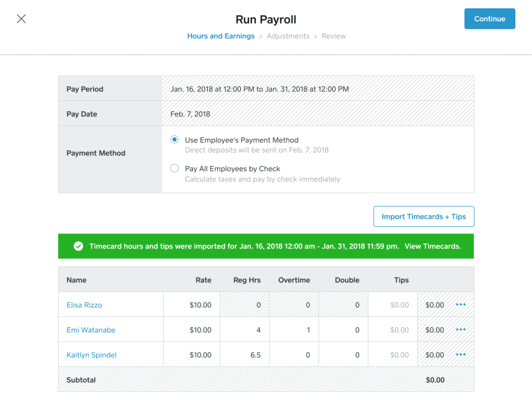Switch to the Review step

point(333,36)
